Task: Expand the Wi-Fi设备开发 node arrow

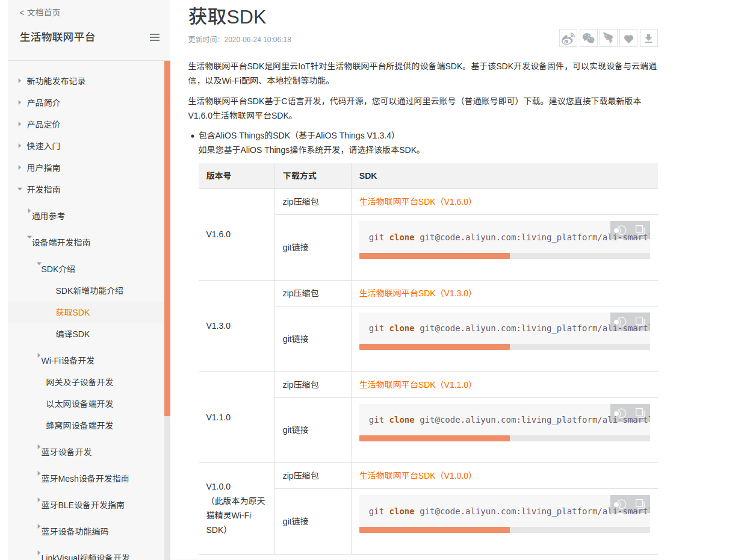Action: (x=39, y=355)
